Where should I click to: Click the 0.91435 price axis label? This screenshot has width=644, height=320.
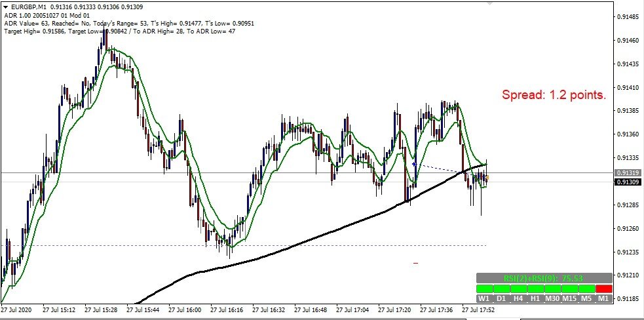pos(629,64)
